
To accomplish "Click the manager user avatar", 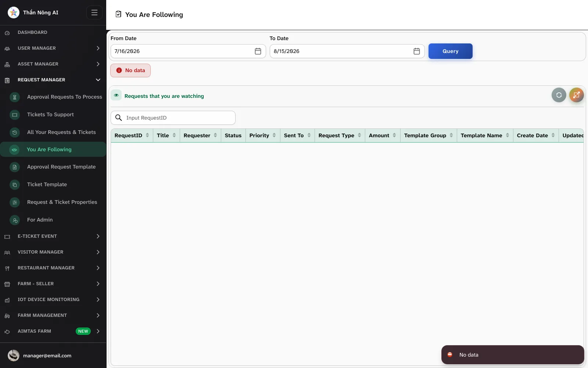I will coord(14,355).
